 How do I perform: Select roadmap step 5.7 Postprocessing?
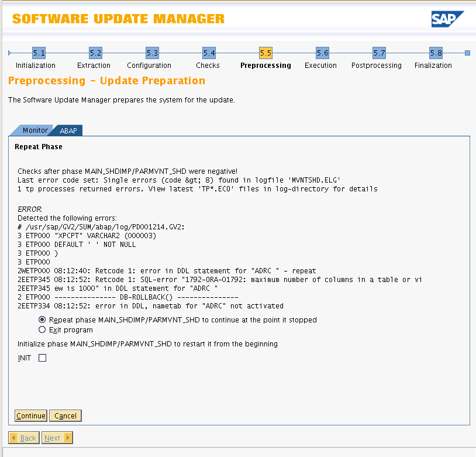379,53
